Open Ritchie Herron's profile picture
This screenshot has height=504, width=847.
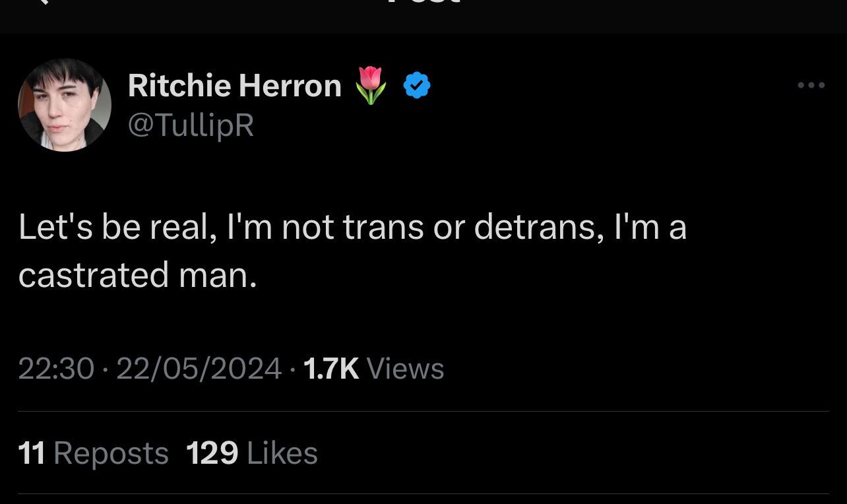[65, 105]
